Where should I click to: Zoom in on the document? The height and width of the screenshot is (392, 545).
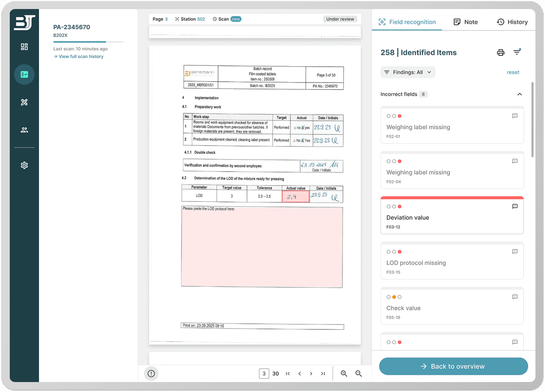pos(344,373)
